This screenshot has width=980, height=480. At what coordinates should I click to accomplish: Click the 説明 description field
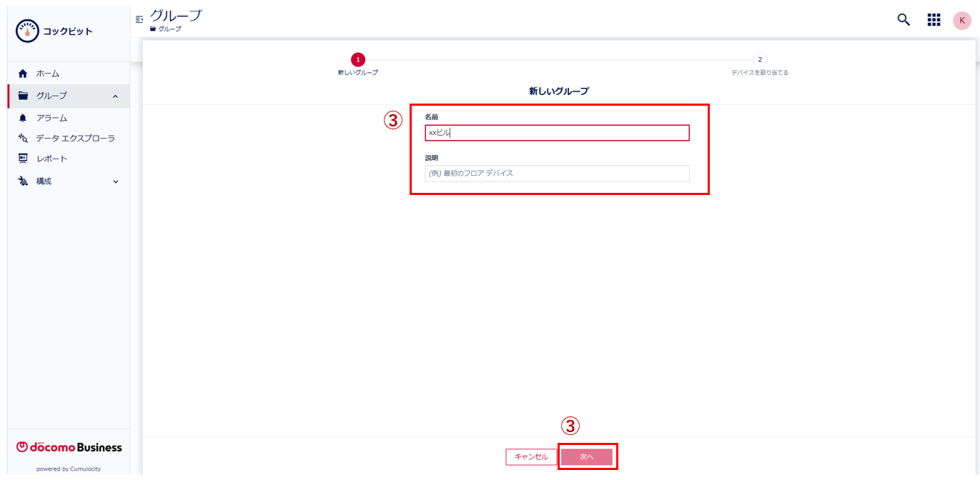point(557,174)
